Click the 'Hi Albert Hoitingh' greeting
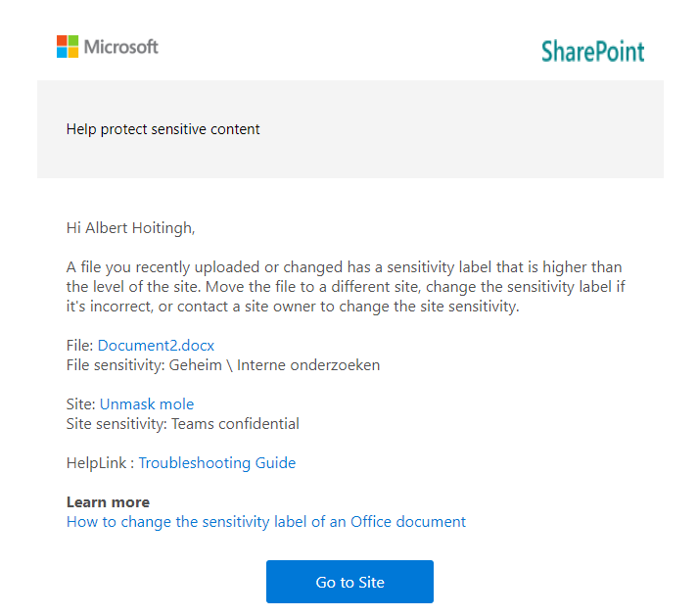The image size is (698, 616). click(131, 228)
